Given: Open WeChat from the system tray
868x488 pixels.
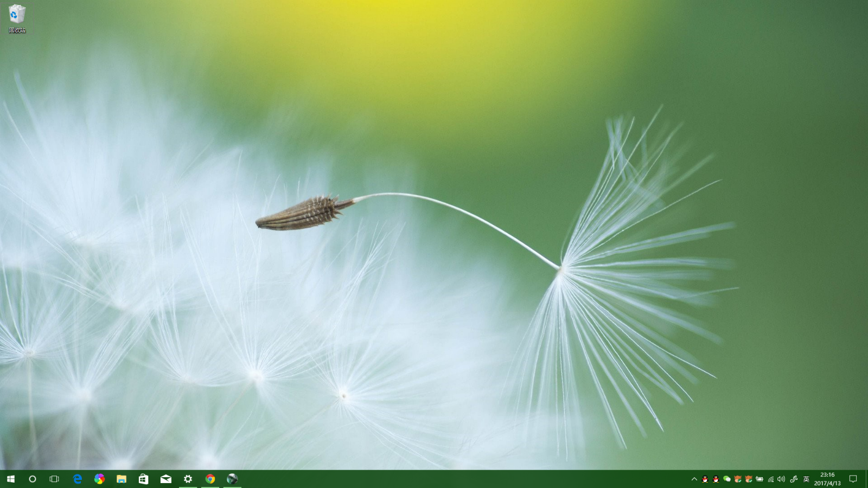Looking at the screenshot, I should click(726, 479).
